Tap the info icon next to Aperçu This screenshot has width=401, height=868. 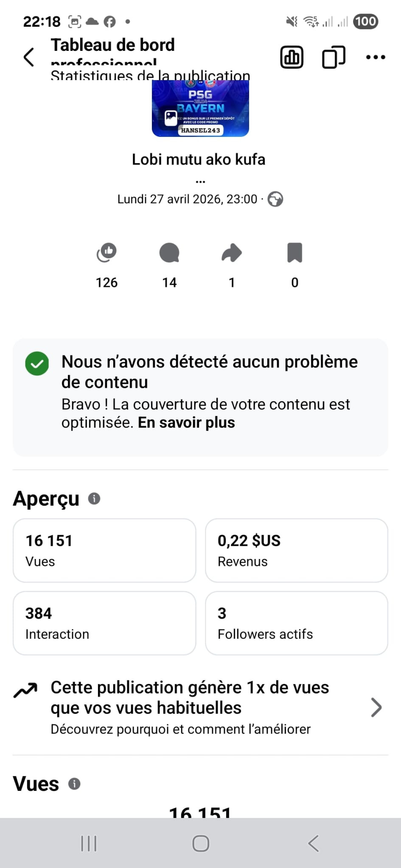pyautogui.click(x=94, y=498)
